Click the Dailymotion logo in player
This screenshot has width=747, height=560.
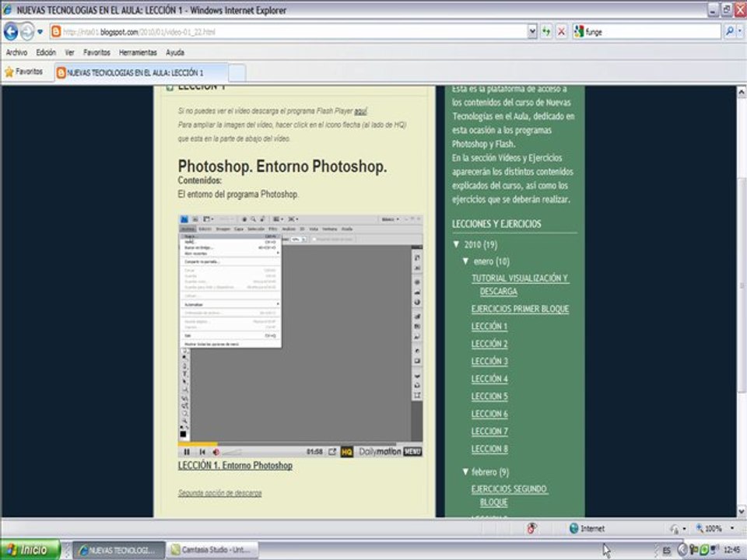point(380,452)
